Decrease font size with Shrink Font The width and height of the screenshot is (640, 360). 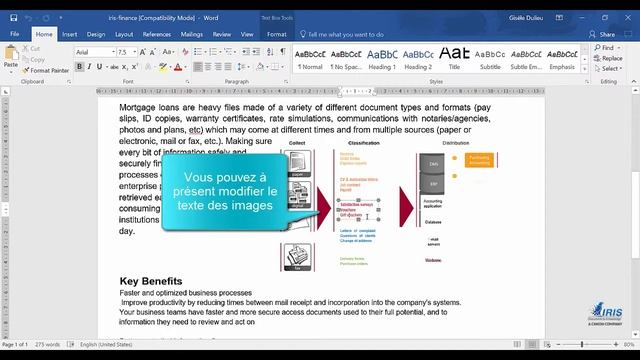pyautogui.click(x=153, y=52)
